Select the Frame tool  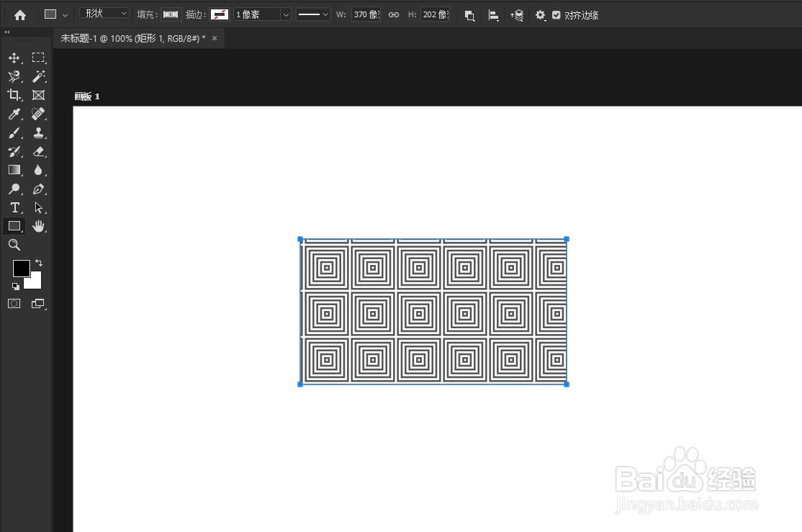click(x=38, y=95)
